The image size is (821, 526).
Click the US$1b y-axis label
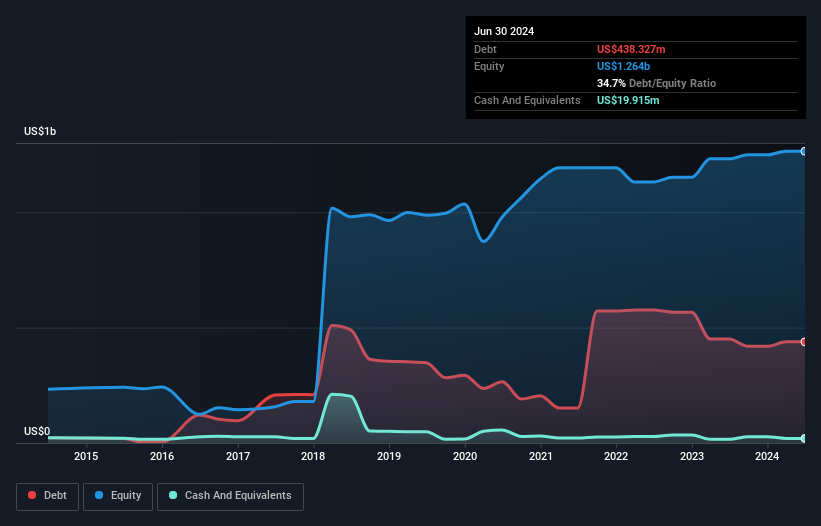pyautogui.click(x=40, y=131)
